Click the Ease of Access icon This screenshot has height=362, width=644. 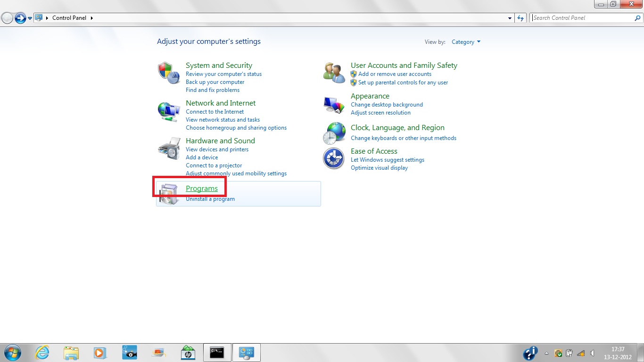(x=334, y=158)
